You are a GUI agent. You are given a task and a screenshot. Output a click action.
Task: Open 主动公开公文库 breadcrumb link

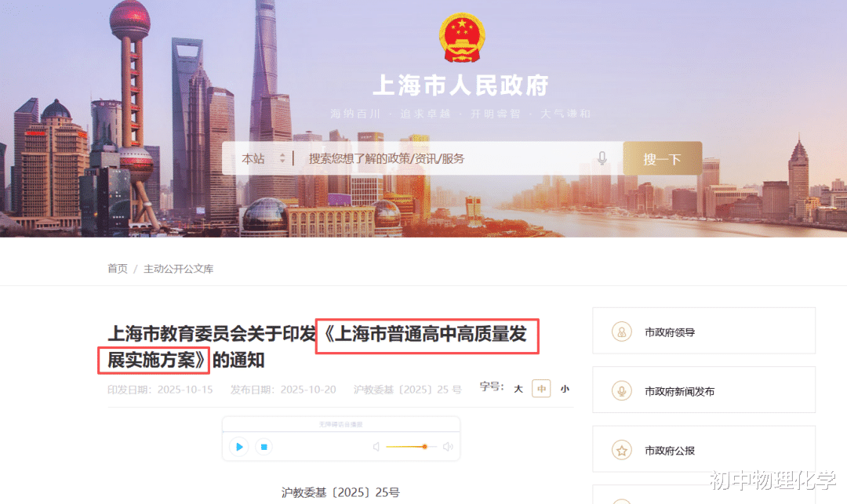[x=178, y=269]
